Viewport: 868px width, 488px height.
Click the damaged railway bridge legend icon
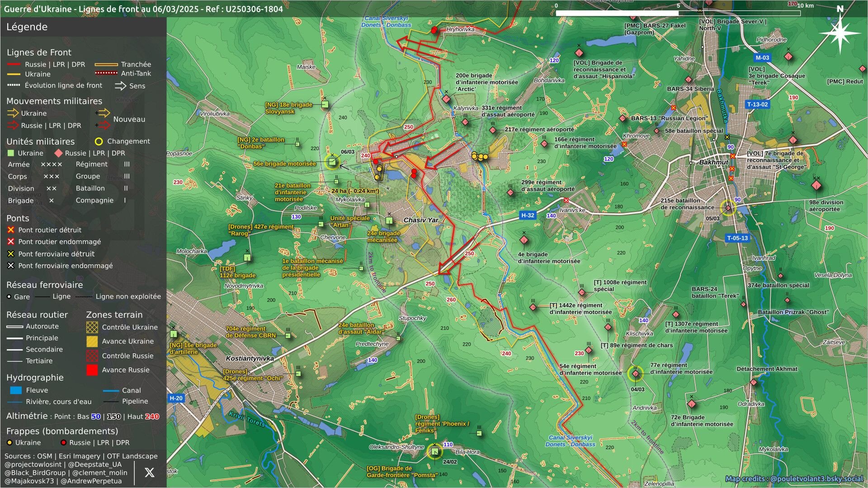[x=11, y=266]
